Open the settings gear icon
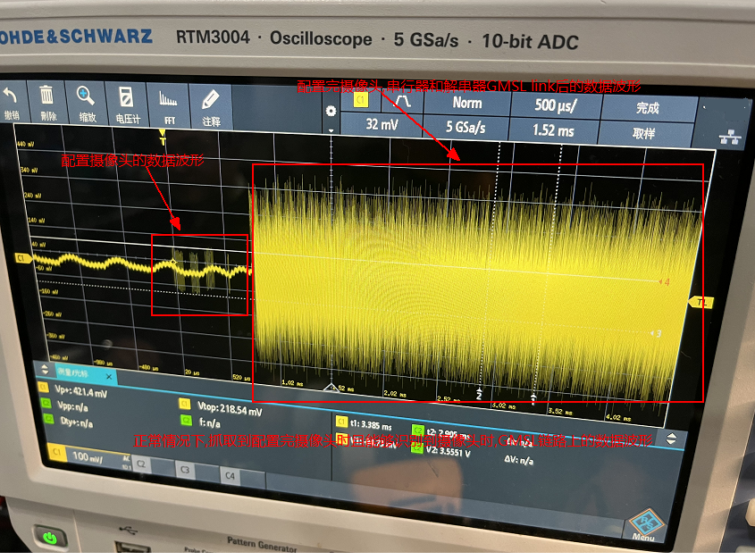Screen dimensions: 755x560 [331, 112]
